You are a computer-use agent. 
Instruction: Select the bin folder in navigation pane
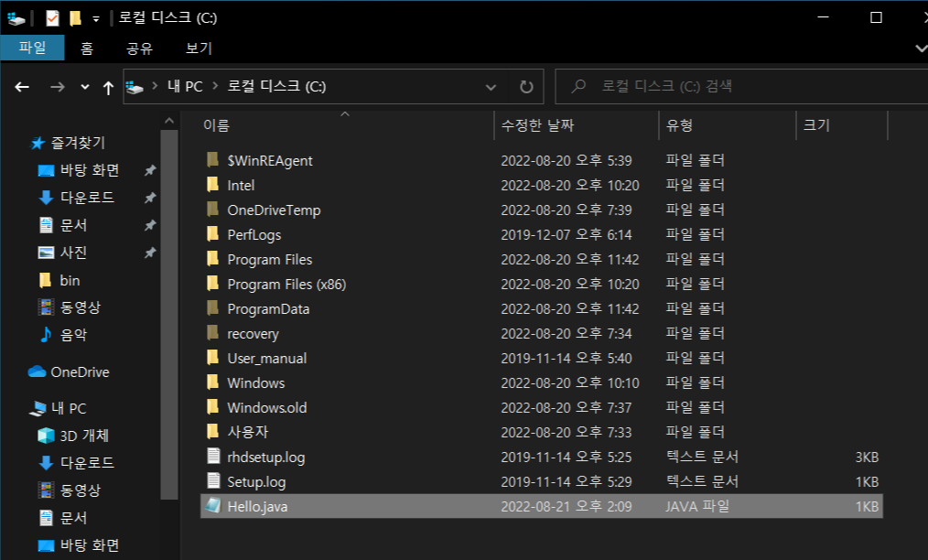click(70, 281)
